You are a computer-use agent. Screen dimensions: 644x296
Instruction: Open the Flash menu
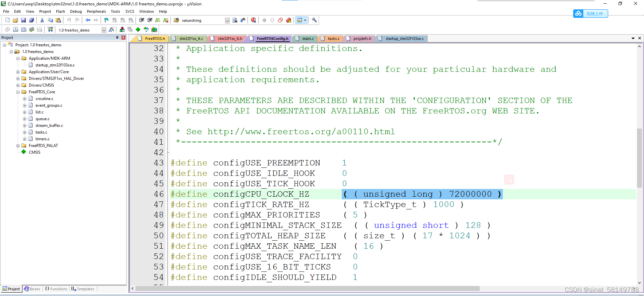point(60,11)
